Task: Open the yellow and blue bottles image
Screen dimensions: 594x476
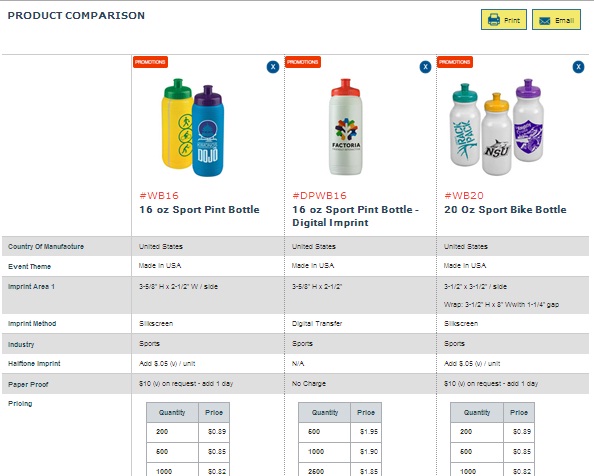Action: [193, 128]
